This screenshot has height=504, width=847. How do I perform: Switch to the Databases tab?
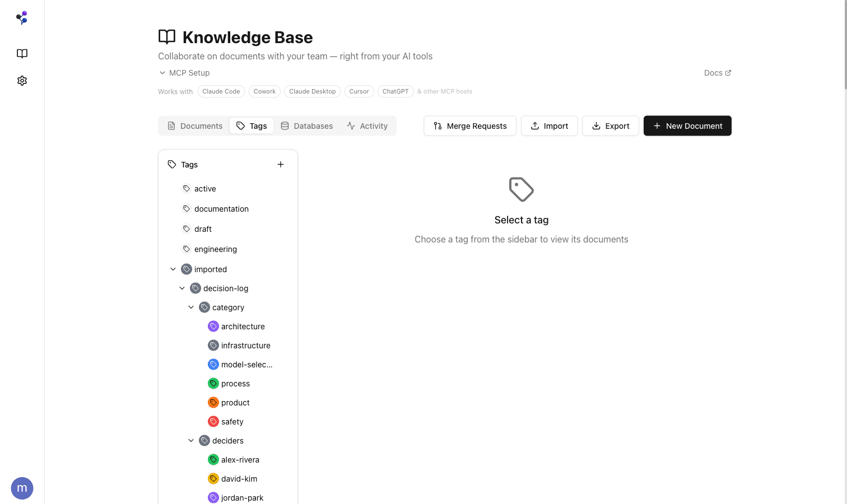pyautogui.click(x=306, y=125)
